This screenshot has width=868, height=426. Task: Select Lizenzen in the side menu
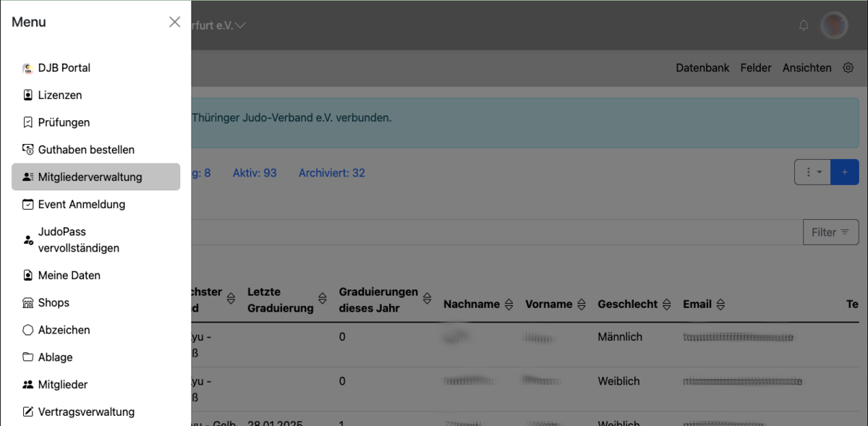(59, 95)
